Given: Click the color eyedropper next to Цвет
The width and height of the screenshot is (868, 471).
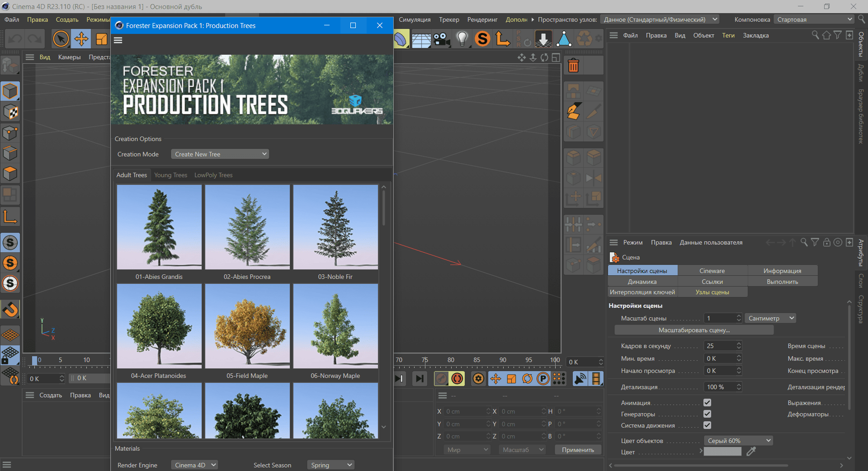Looking at the screenshot, I should 751,451.
